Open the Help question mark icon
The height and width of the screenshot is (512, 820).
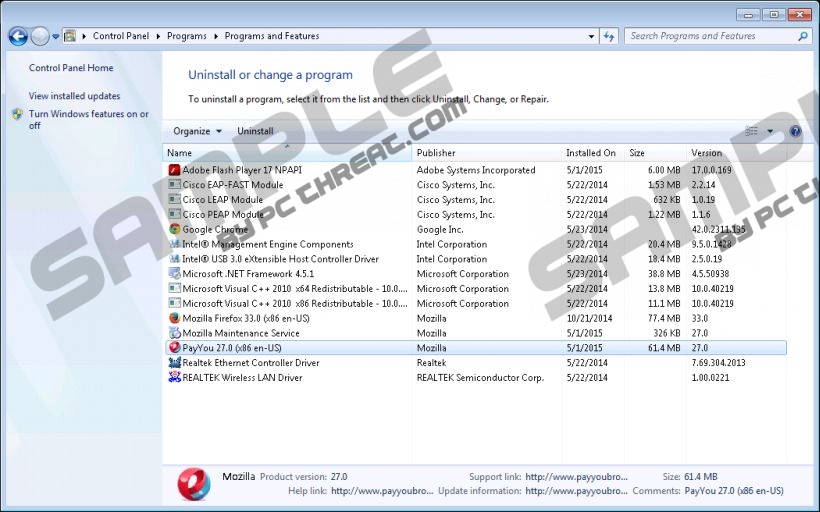[x=795, y=131]
